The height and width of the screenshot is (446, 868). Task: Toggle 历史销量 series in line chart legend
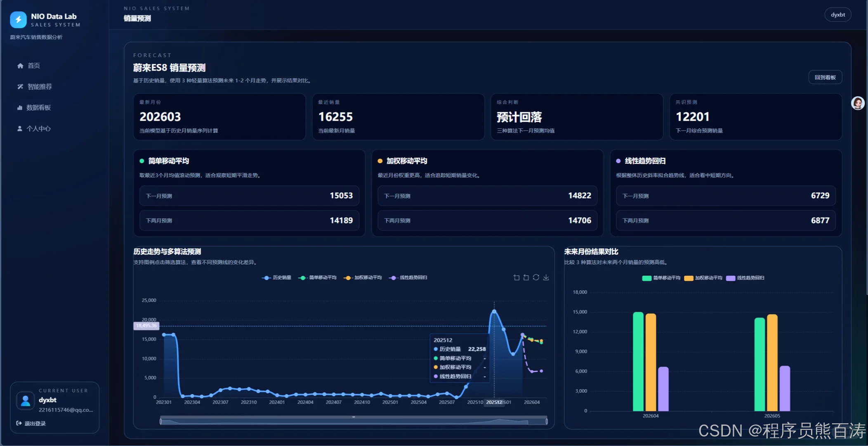click(276, 278)
